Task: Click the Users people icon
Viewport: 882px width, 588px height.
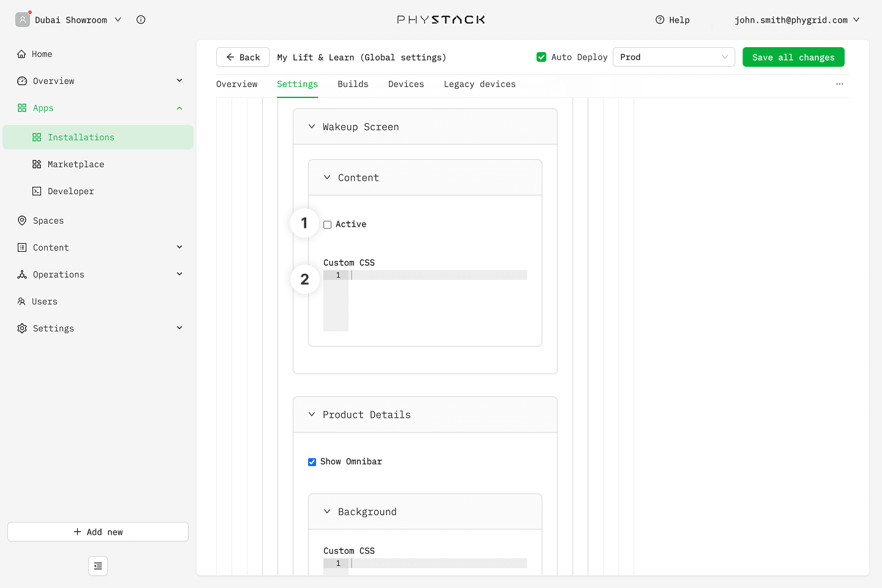Action: (21, 301)
